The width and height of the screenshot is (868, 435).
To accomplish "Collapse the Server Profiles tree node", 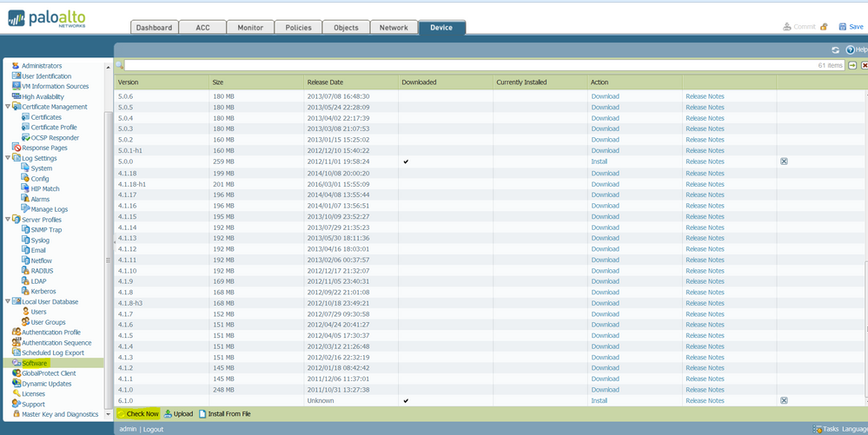I will [8, 220].
